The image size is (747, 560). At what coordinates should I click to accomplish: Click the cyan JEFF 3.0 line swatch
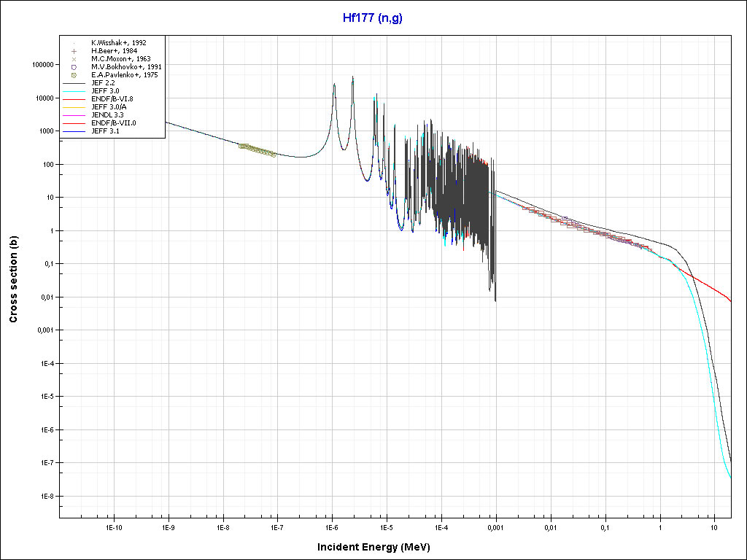[74, 91]
